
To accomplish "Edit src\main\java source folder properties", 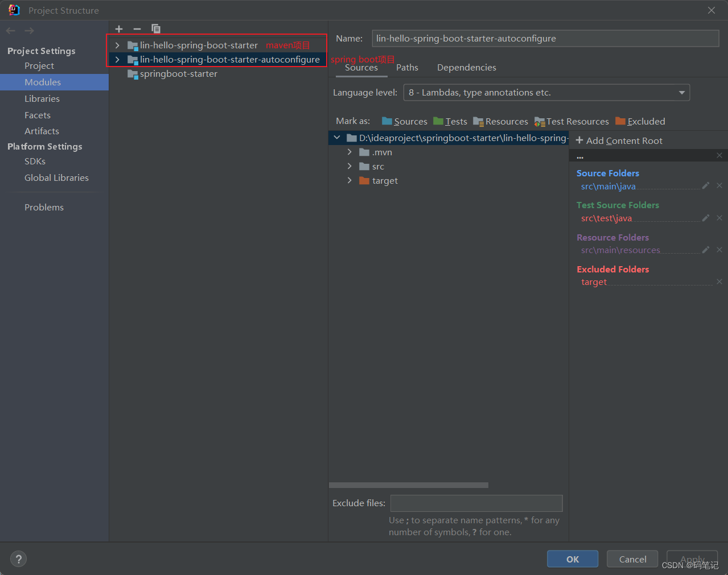I will 706,185.
